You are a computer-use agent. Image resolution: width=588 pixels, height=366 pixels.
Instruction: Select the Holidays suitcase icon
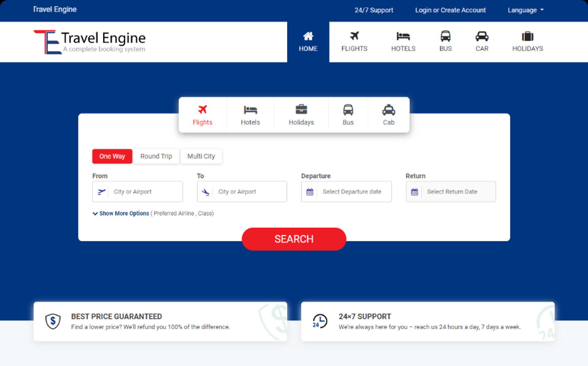coord(528,36)
